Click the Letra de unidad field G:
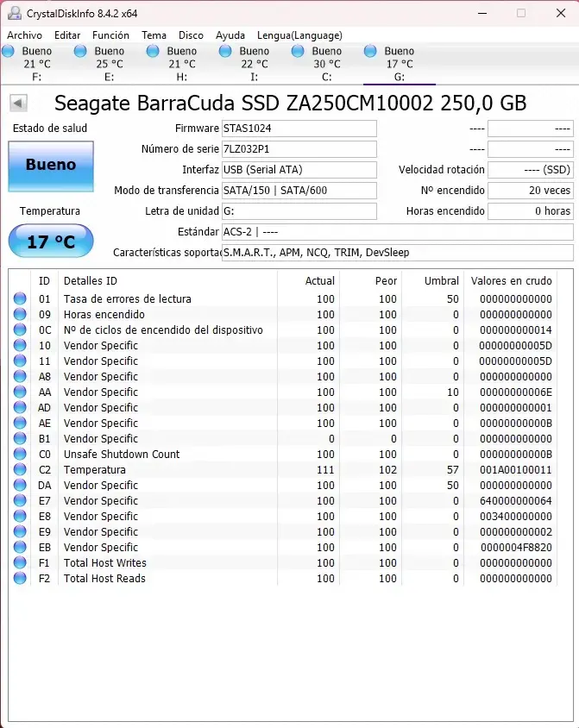The width and height of the screenshot is (579, 728). [x=299, y=211]
